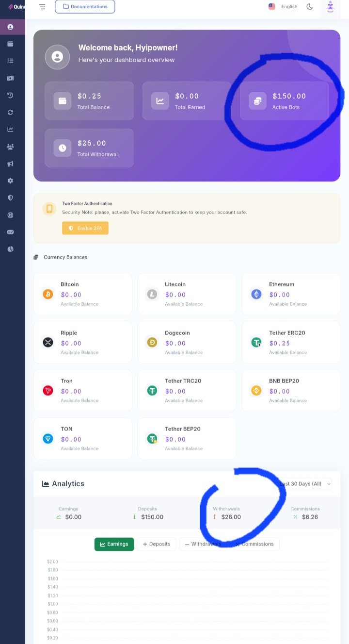Open the Documentations button

click(85, 7)
